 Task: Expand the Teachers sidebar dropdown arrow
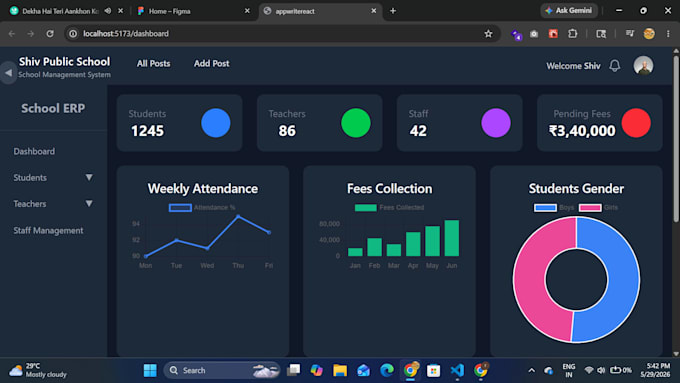point(89,203)
